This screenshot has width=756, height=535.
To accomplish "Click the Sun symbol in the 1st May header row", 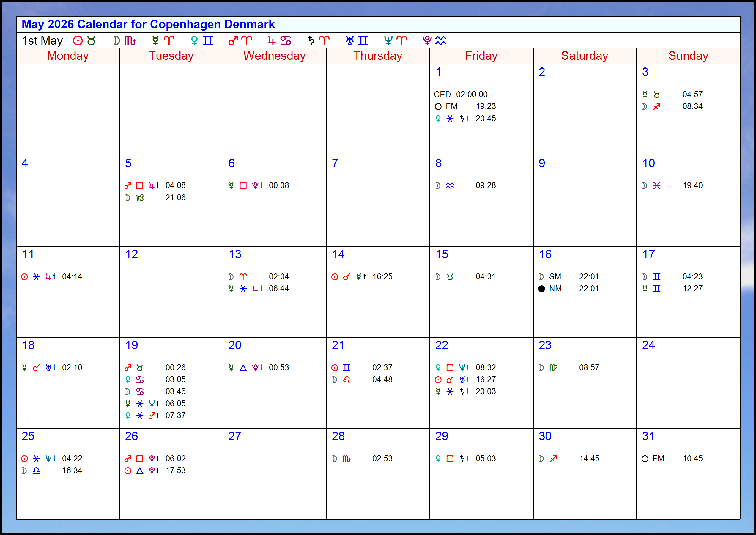I will pyautogui.click(x=78, y=40).
